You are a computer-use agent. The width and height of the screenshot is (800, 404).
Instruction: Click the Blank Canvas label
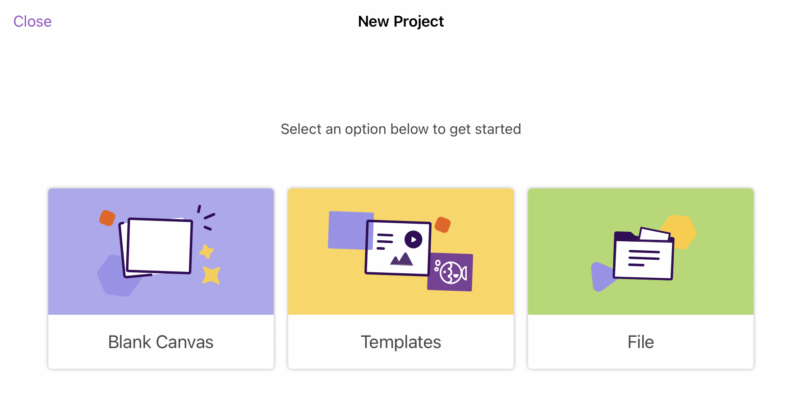(160, 342)
